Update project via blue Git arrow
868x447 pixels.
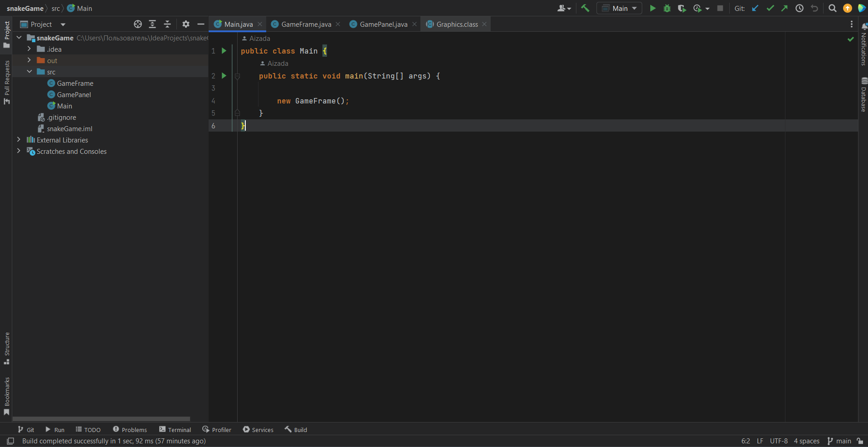[x=755, y=8]
